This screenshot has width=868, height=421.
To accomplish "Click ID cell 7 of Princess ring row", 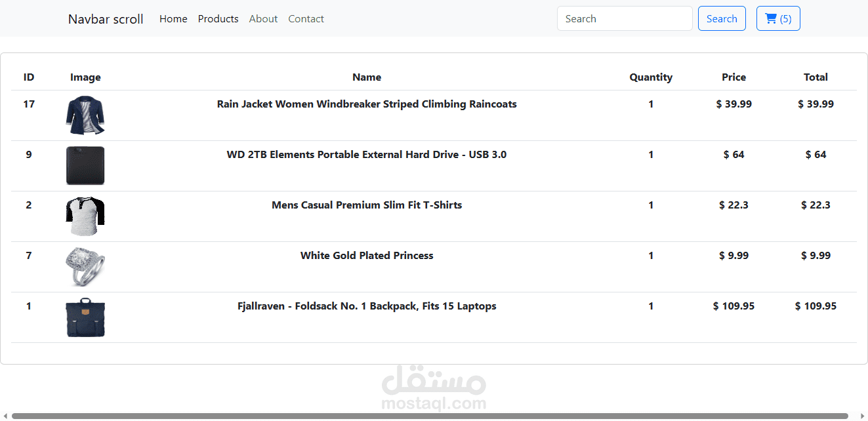I will pos(29,256).
